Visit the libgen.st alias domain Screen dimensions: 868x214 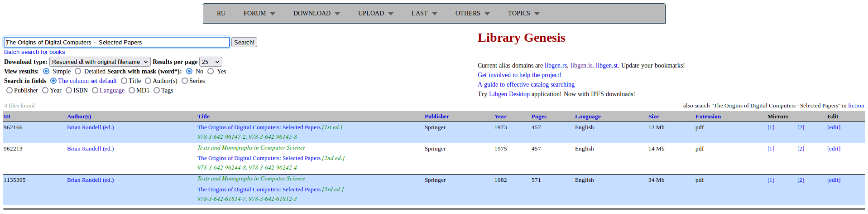607,65
